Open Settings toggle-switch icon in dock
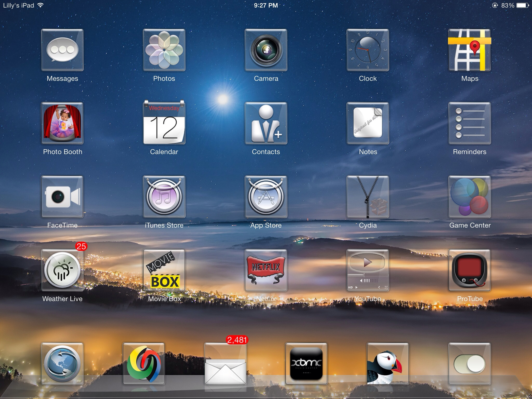 470,364
